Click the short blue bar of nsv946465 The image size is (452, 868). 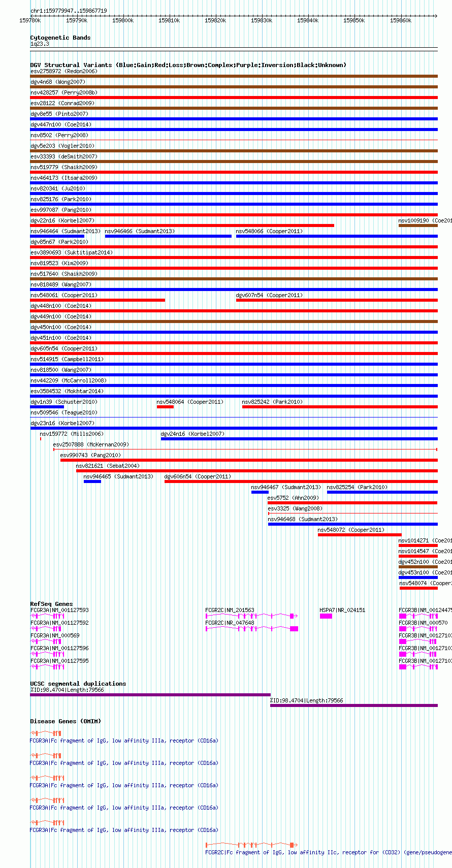pos(92,481)
